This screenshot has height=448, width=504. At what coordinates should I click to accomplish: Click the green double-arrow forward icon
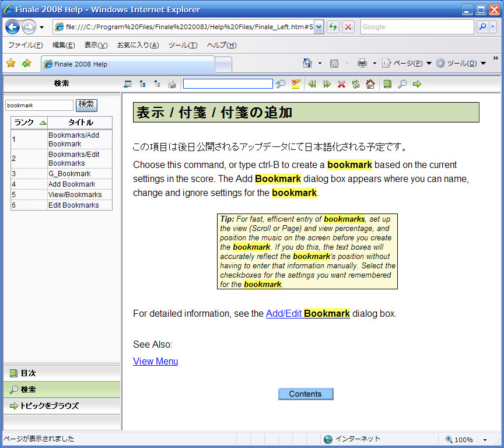pos(327,84)
